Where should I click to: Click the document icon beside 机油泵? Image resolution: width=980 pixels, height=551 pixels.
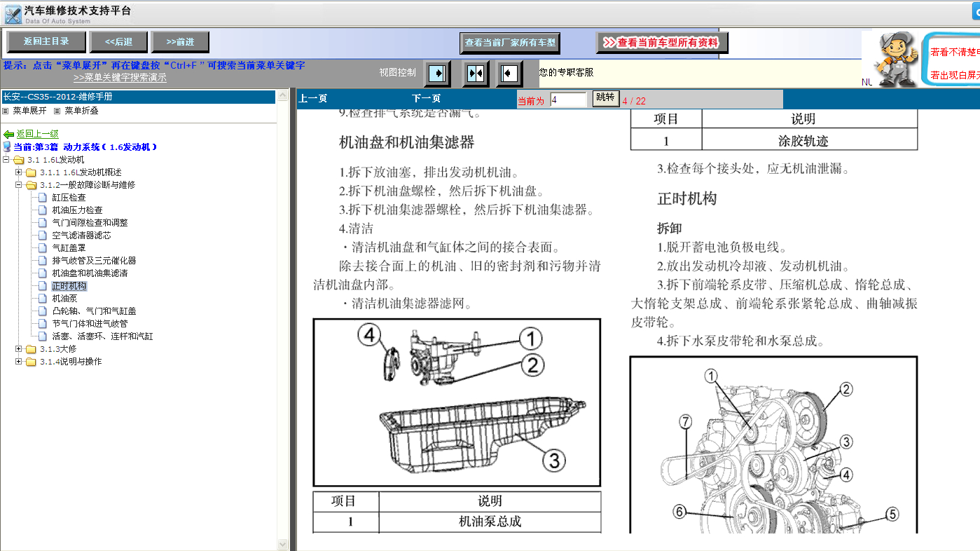click(43, 299)
